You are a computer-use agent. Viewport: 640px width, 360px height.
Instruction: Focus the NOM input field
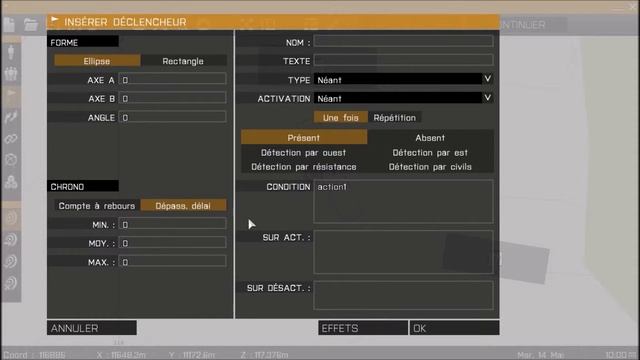tap(403, 42)
